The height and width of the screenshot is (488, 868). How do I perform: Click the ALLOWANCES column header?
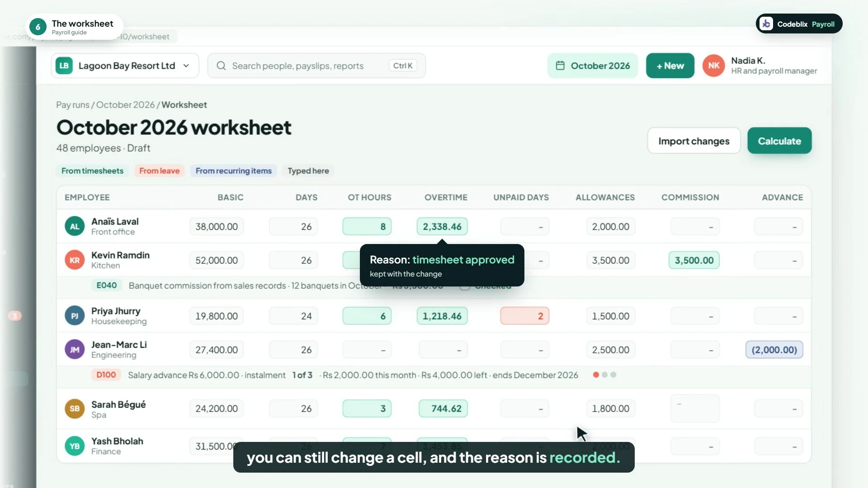click(605, 197)
